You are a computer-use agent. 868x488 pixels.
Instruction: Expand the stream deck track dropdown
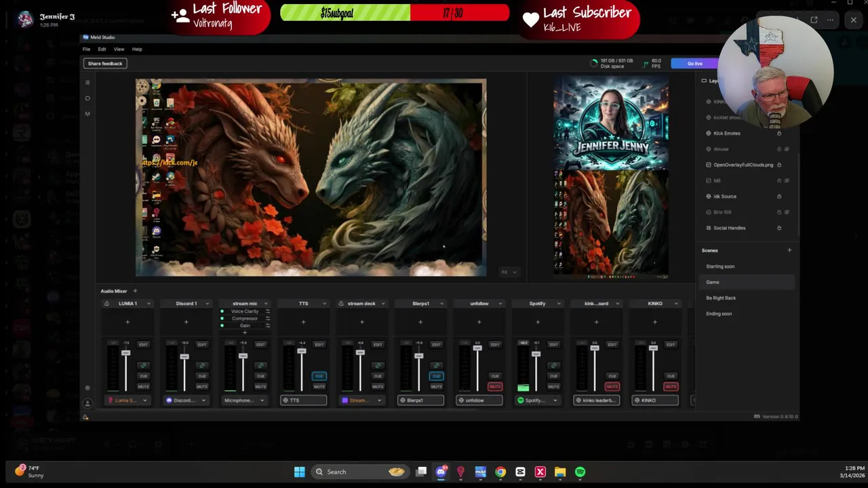point(382,304)
